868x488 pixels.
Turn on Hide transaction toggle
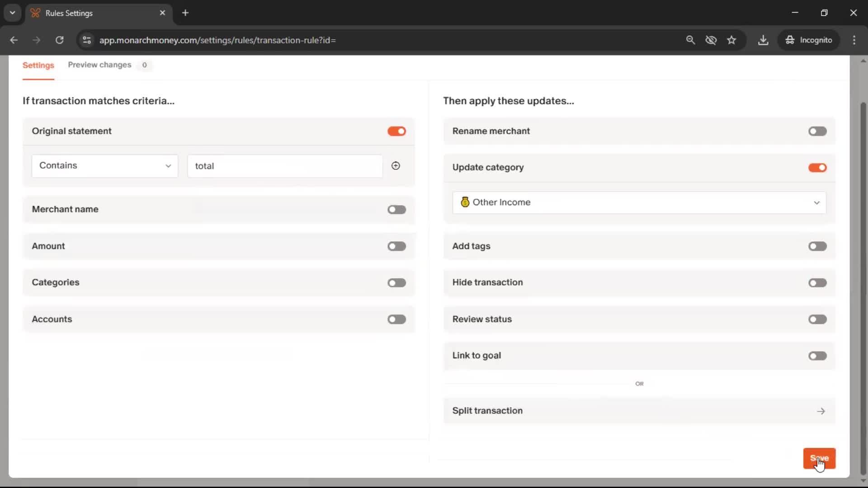click(x=817, y=283)
